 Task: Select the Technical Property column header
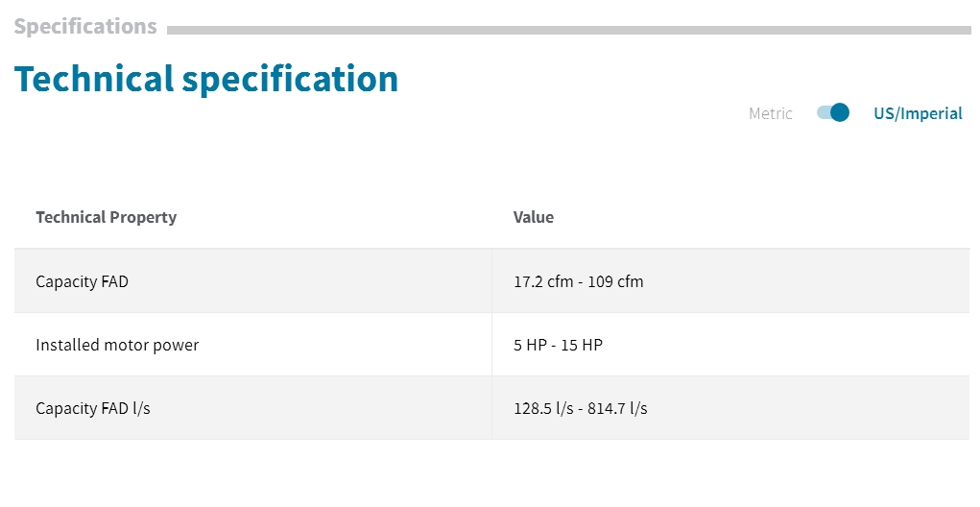[107, 217]
